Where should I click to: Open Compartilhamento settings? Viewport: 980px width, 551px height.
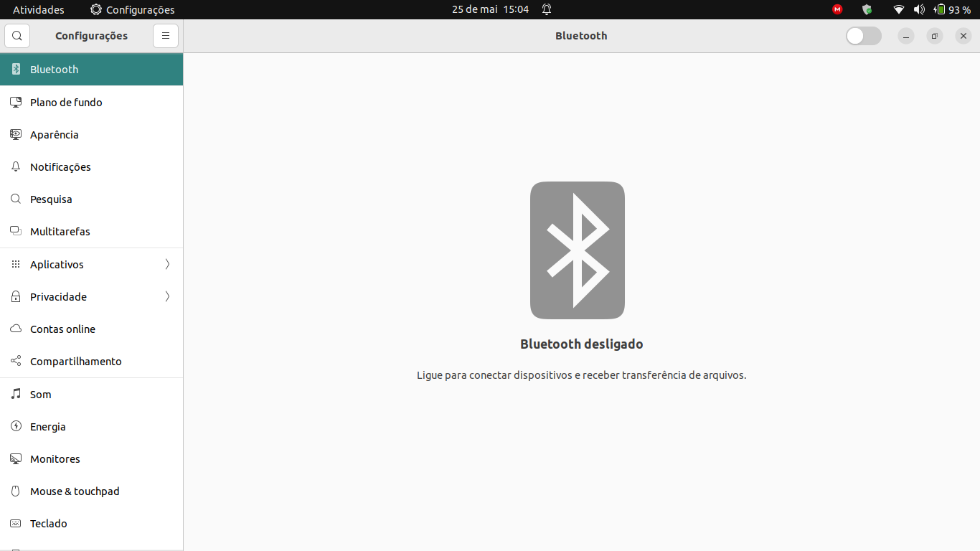point(92,361)
